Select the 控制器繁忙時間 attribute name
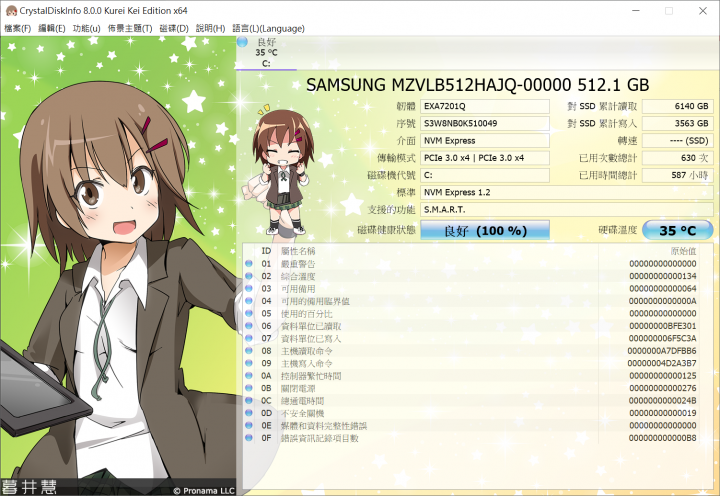This screenshot has width=720, height=496. click(311, 375)
